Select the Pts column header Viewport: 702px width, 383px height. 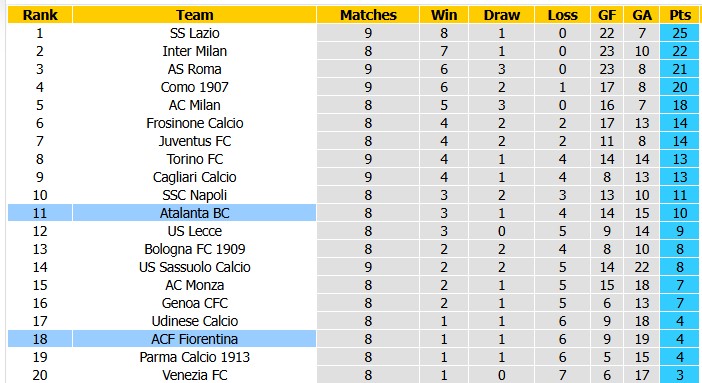pyautogui.click(x=680, y=15)
